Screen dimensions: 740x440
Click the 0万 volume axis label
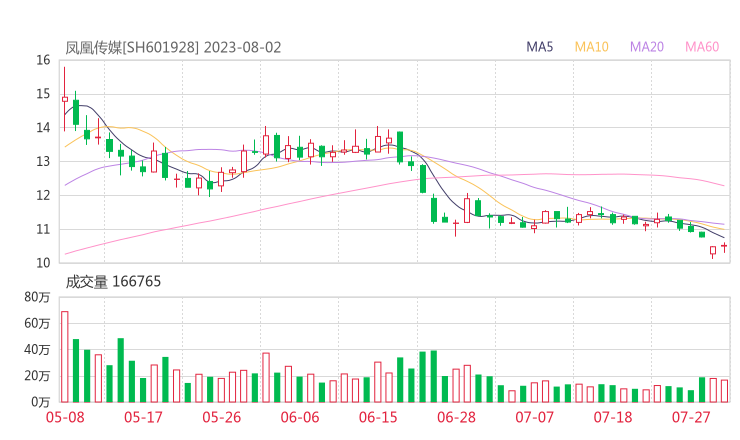(41, 402)
